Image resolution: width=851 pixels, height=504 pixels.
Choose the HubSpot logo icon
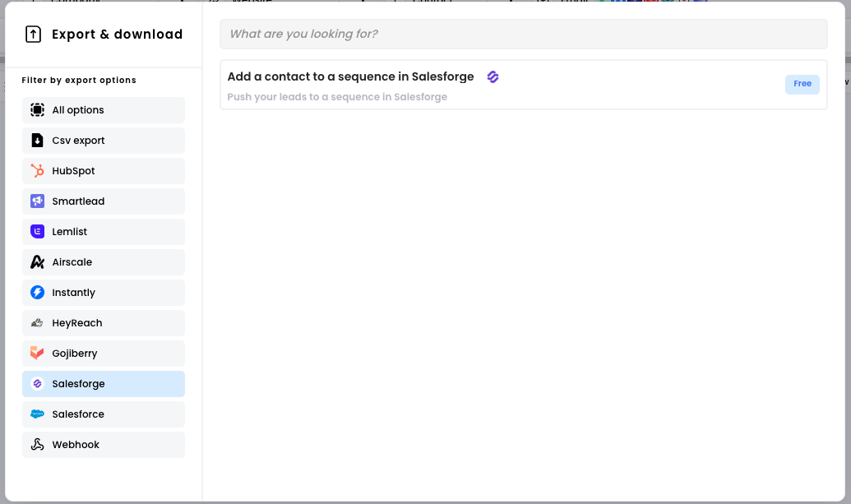38,171
